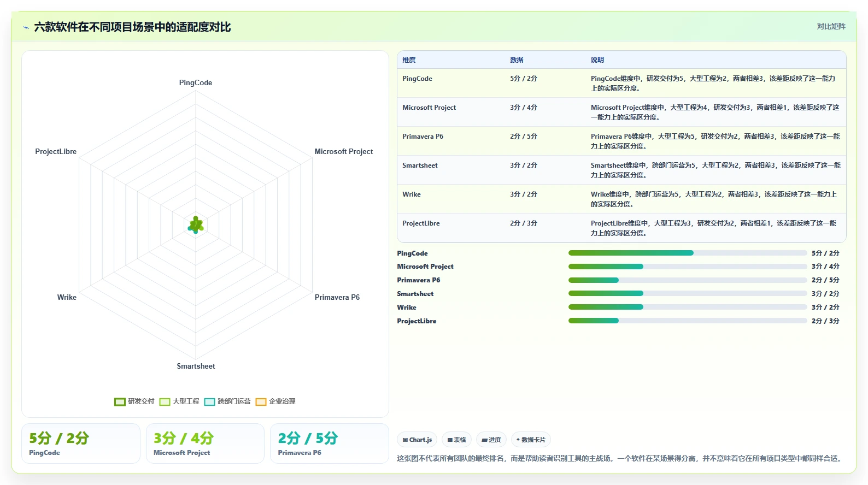Click the page title 六款软件在不同项目场景中的适配度对比

click(x=132, y=27)
